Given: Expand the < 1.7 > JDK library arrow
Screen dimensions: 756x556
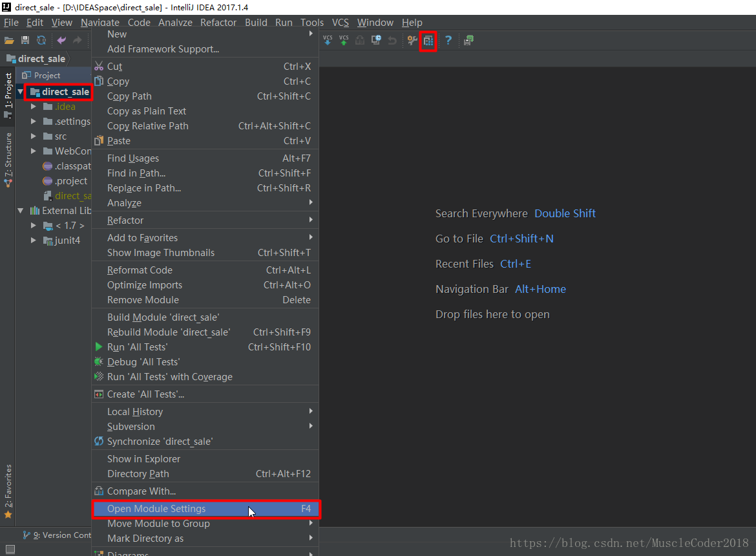Looking at the screenshot, I should [33, 225].
